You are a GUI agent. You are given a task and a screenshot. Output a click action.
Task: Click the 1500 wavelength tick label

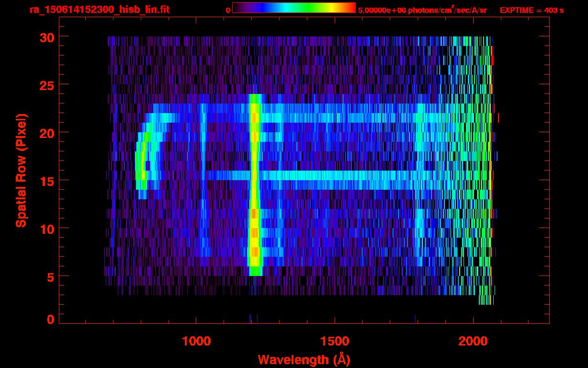(x=335, y=341)
